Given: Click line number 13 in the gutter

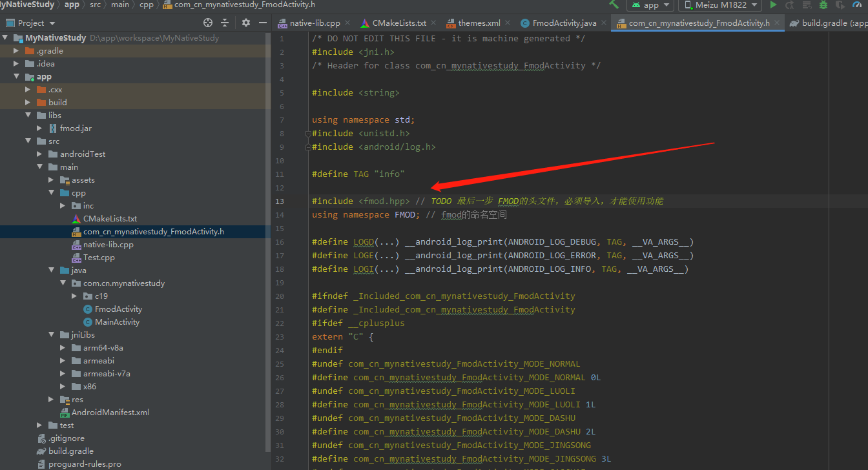Looking at the screenshot, I should [279, 201].
